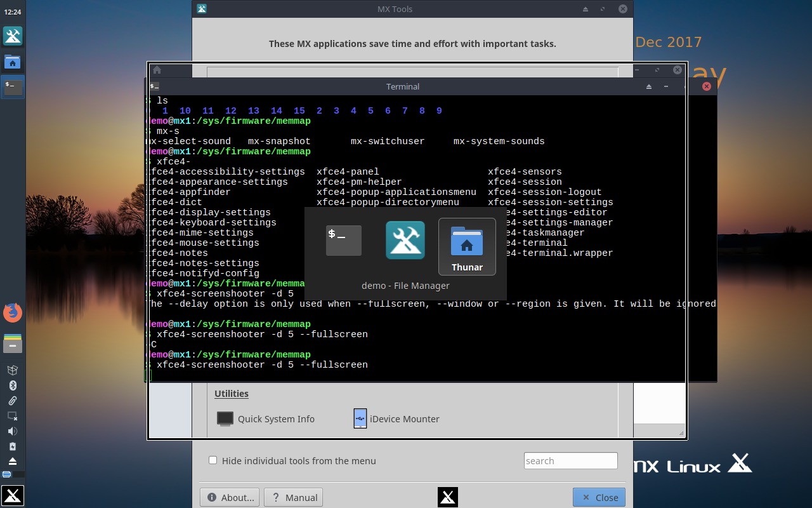Open the MX Tools icon in the window switcher

pyautogui.click(x=405, y=240)
